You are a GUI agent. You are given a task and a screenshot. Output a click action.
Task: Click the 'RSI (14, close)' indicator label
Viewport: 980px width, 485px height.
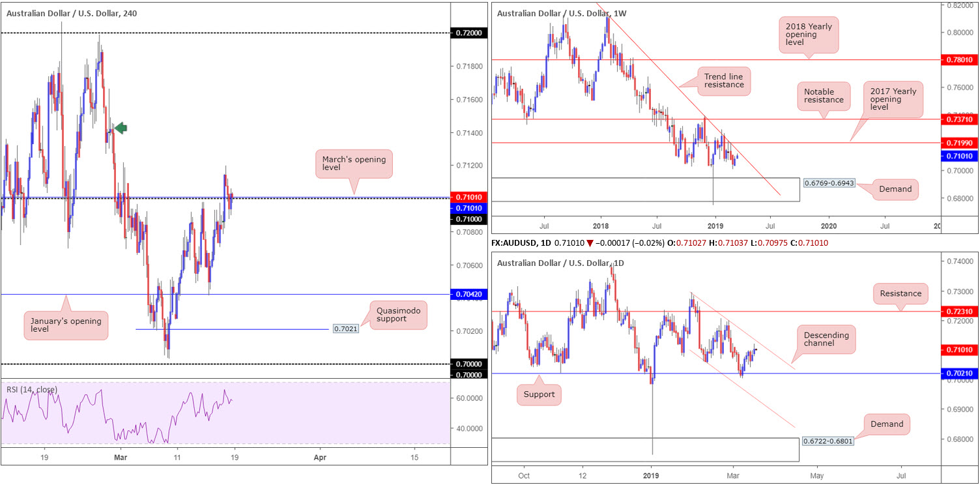32,390
